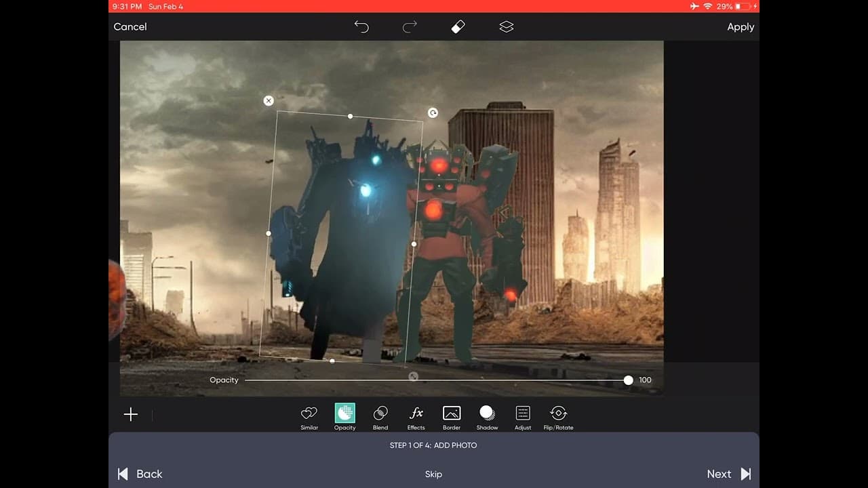Click the Wi-Fi icon in the status bar
Viewport: 868px width, 488px height.
(708, 6)
